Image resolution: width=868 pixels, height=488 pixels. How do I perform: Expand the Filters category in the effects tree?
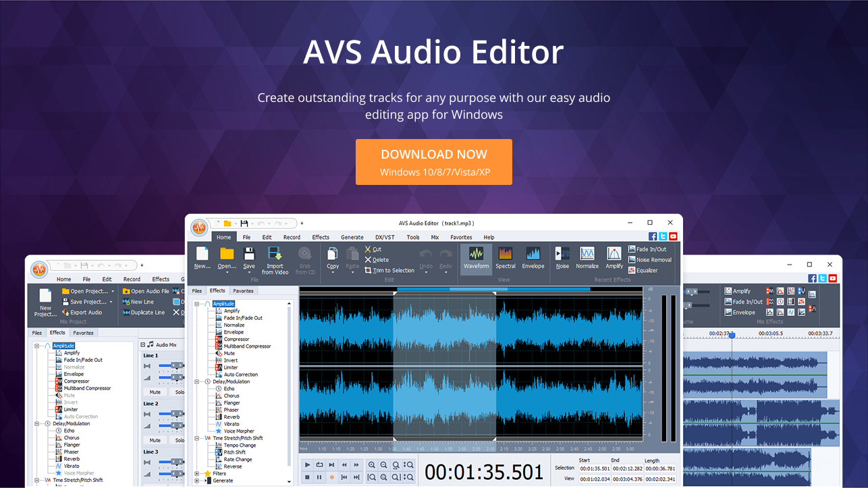[196, 473]
